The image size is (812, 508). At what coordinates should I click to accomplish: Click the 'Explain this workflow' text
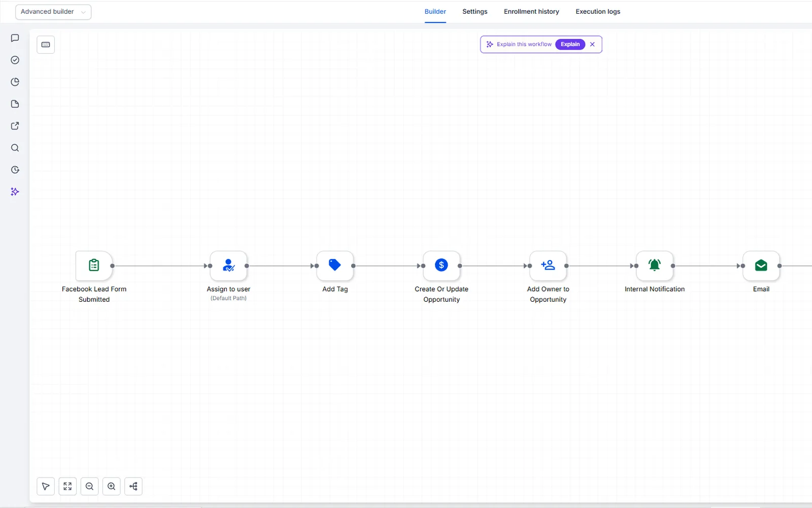click(x=524, y=44)
